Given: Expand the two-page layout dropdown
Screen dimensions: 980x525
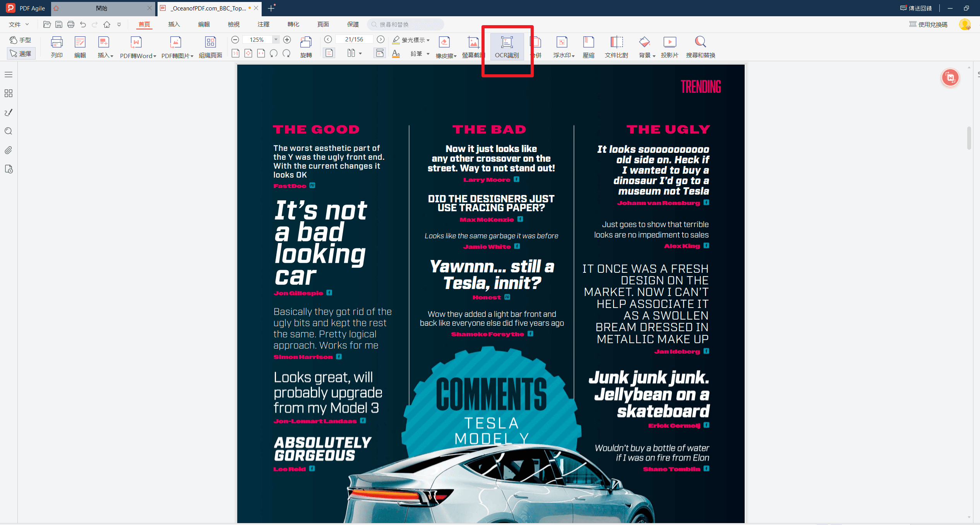Looking at the screenshot, I should coord(360,53).
